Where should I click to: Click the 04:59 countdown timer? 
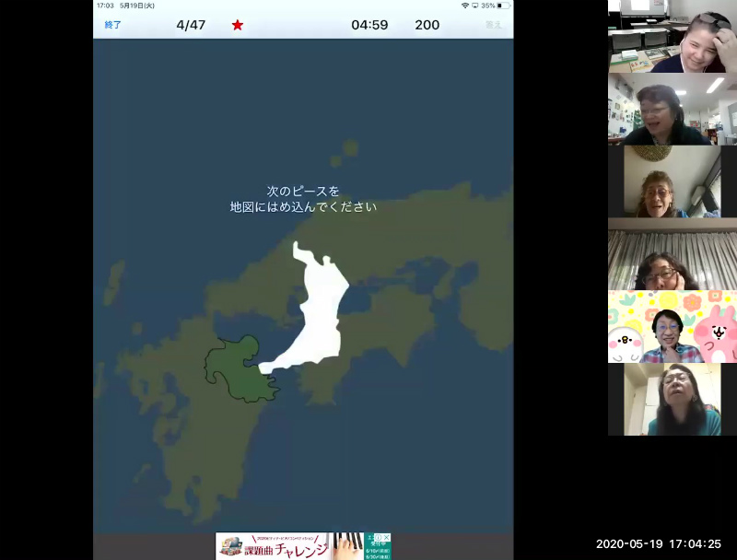(x=369, y=25)
